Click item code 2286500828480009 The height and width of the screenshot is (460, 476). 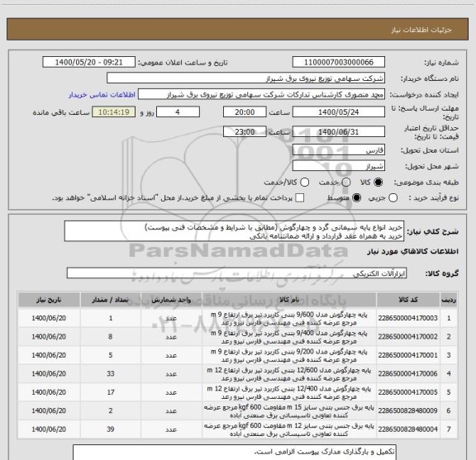pos(407,410)
